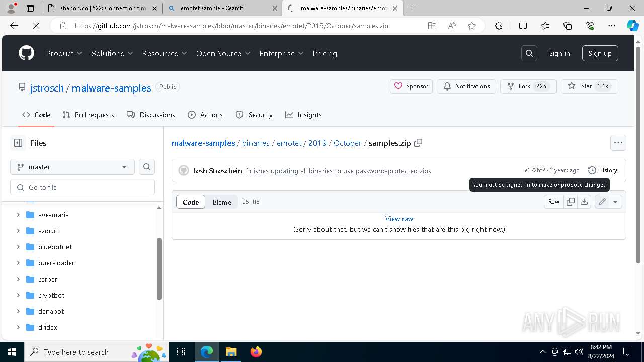Expand the Product menu

64,53
